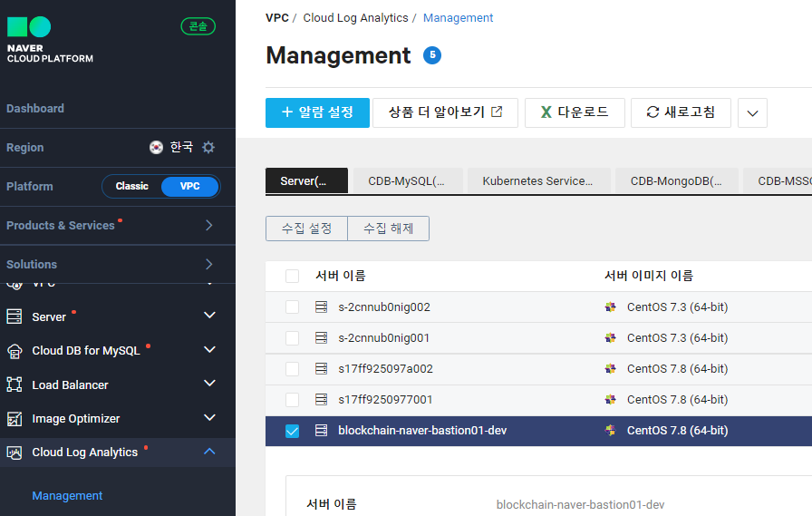Expand the Image Optimizer section
812x516 pixels.
[209, 417]
